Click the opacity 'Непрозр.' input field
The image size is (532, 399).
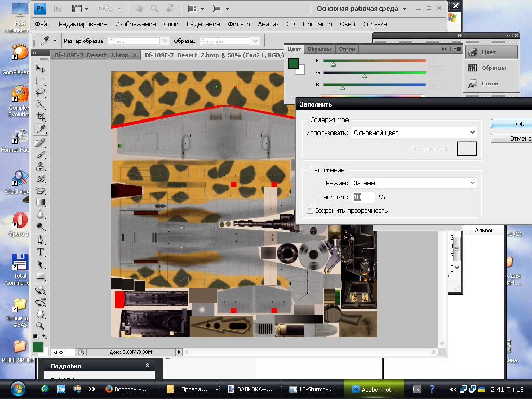(364, 197)
